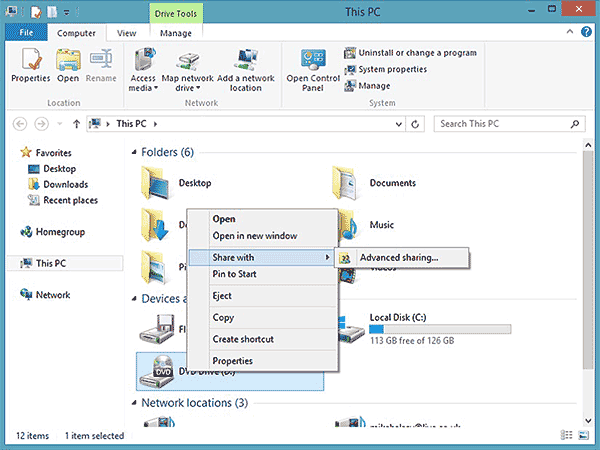Click the Manage icon in System group

pyautogui.click(x=369, y=86)
